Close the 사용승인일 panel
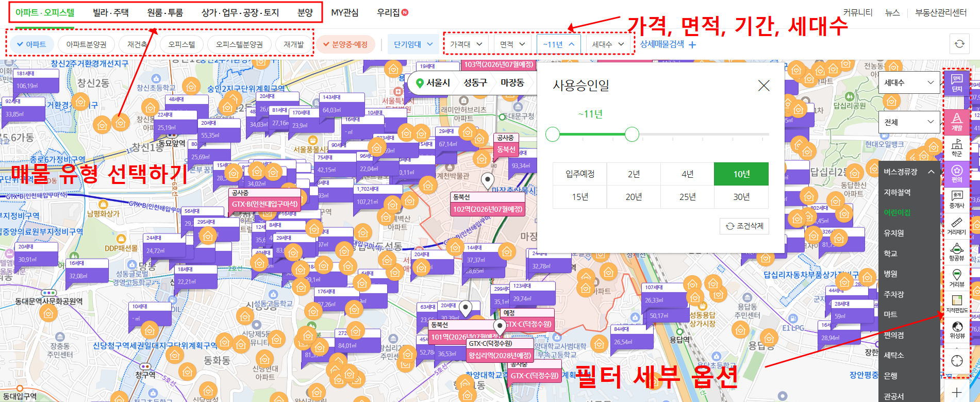 (x=763, y=86)
